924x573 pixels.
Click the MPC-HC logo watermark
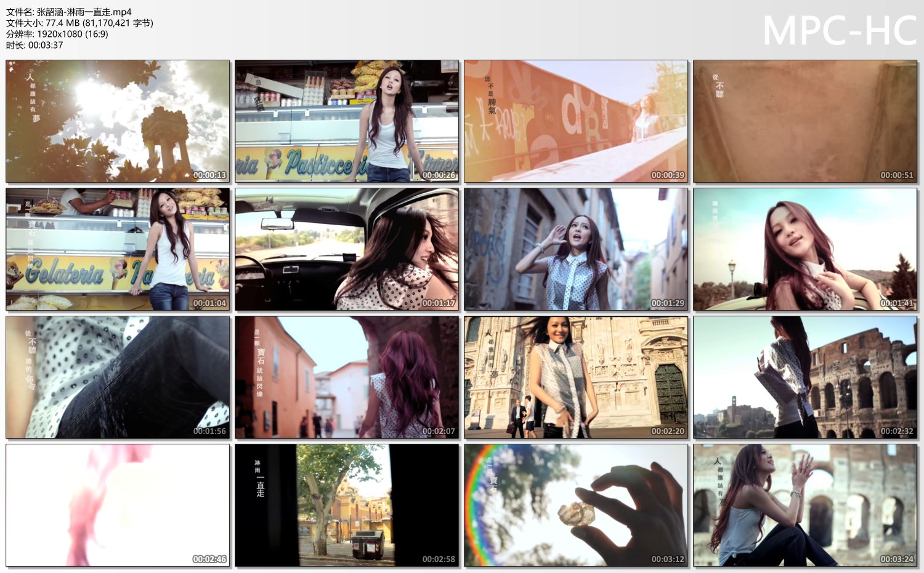[840, 31]
